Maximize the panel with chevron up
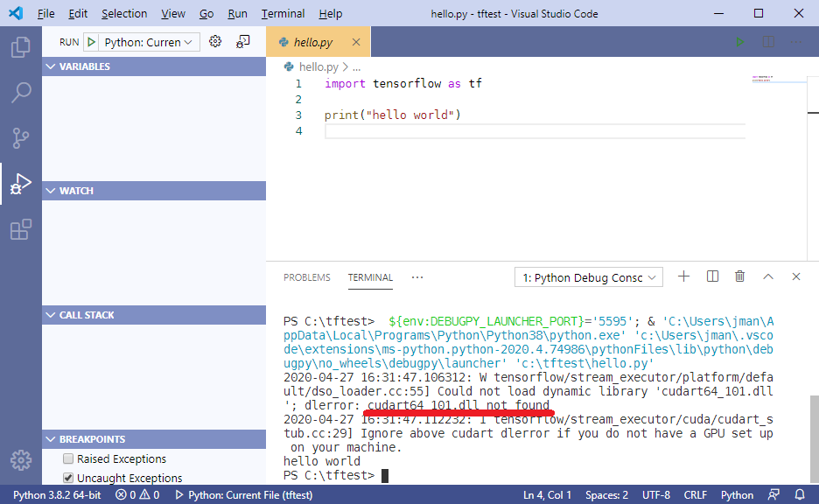This screenshot has height=504, width=819. (768, 276)
